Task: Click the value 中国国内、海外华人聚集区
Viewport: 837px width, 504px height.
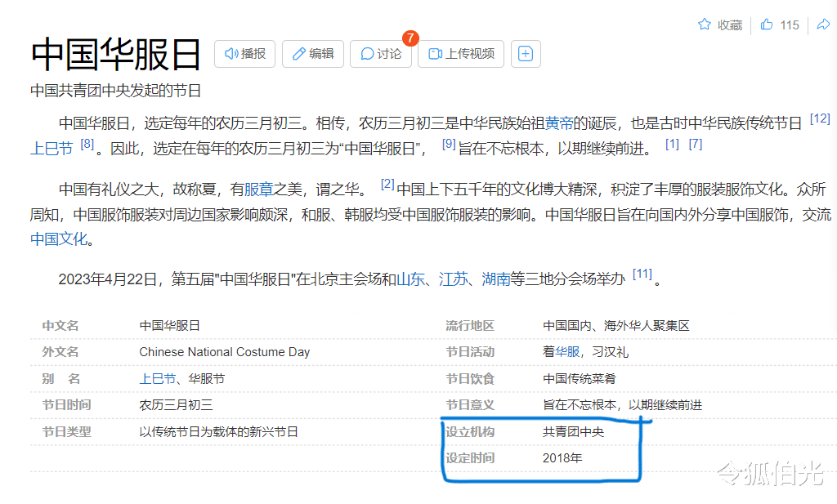Action: (616, 326)
